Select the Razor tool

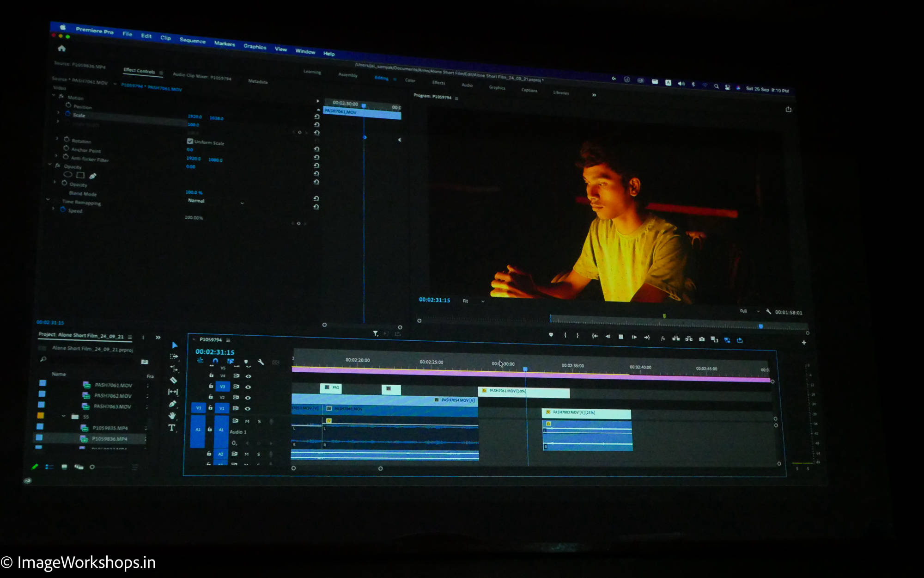(x=174, y=380)
